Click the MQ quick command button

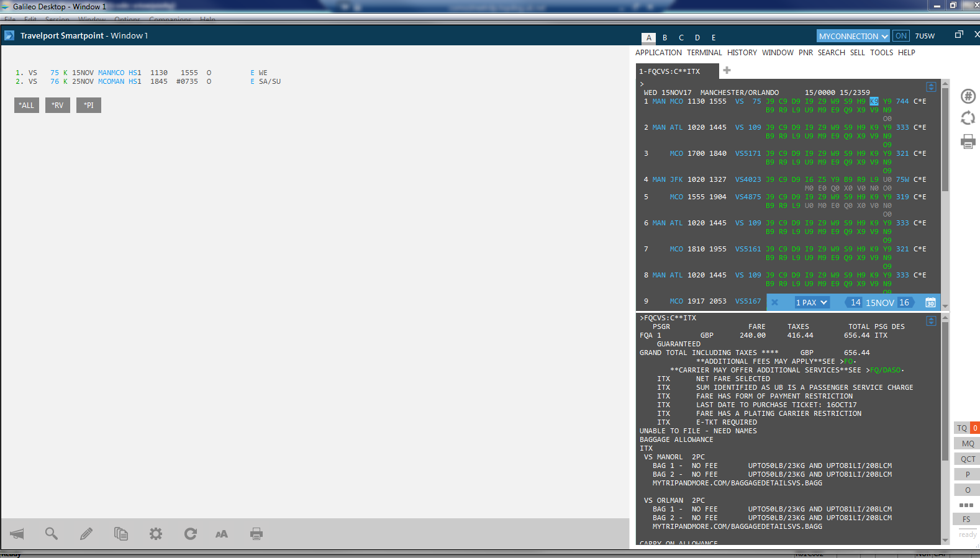[x=966, y=444]
